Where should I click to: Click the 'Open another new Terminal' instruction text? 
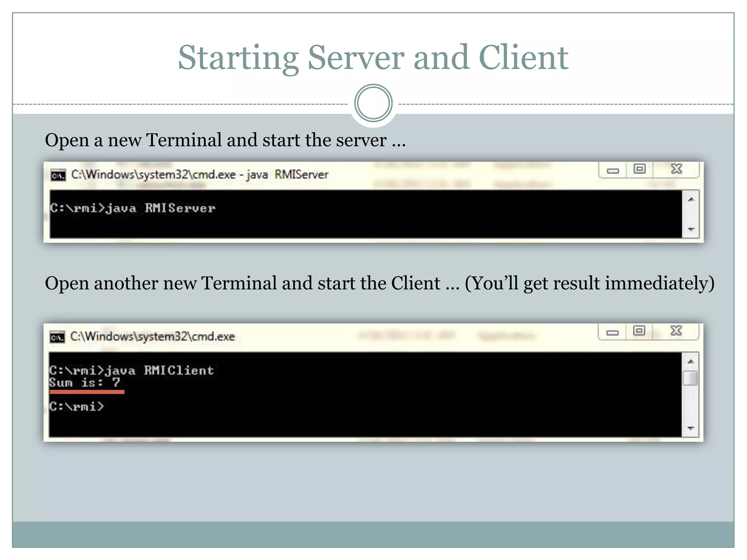tap(379, 284)
